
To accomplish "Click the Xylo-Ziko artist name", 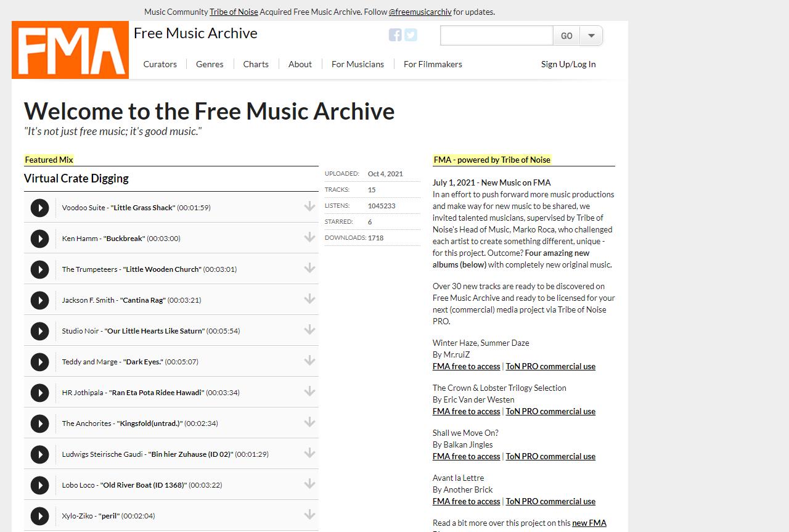I will [77, 516].
